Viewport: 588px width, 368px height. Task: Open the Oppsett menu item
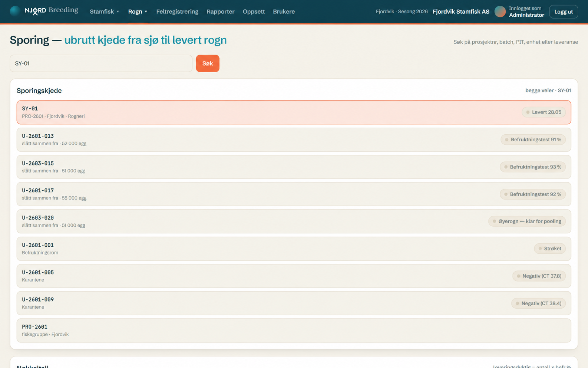[254, 11]
